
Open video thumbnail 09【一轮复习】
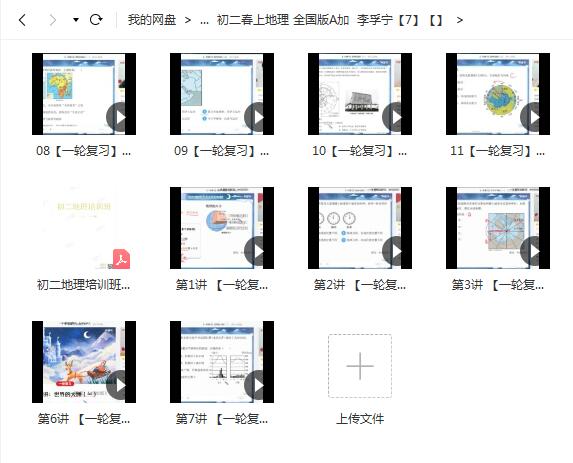pos(222,94)
